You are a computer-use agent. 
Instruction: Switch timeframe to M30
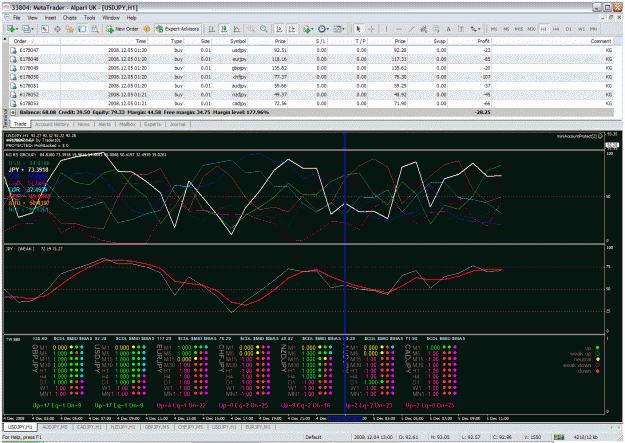pos(531,29)
